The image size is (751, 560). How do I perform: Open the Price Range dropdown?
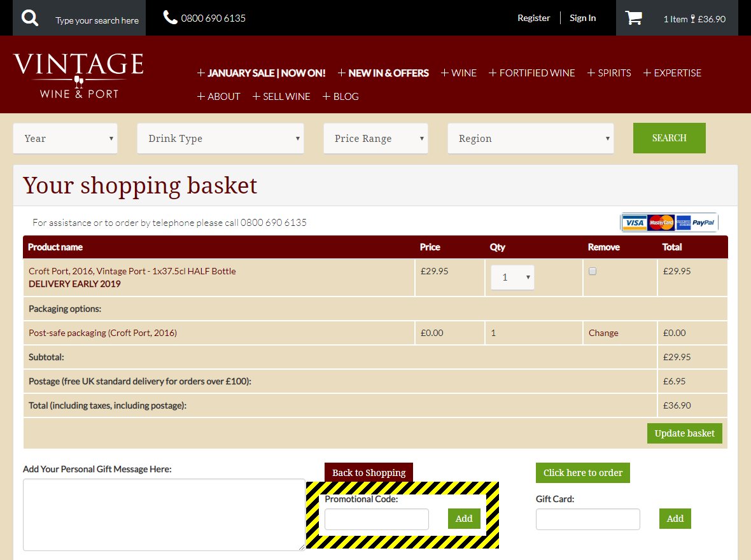[x=375, y=138]
